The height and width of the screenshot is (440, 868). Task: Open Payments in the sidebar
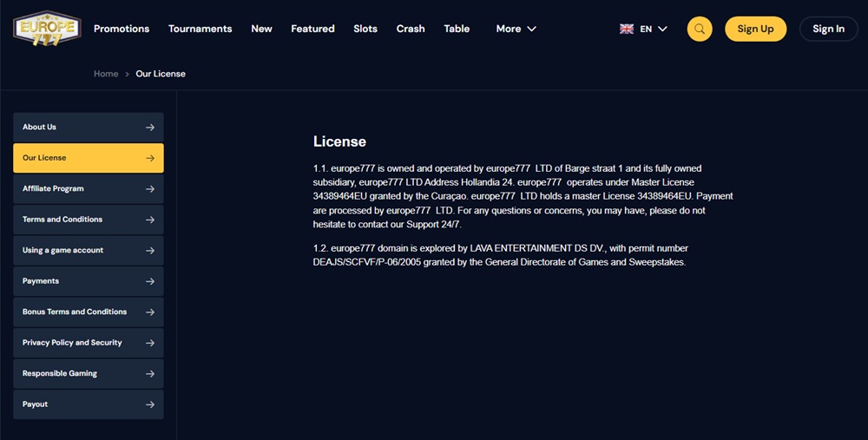tap(89, 282)
